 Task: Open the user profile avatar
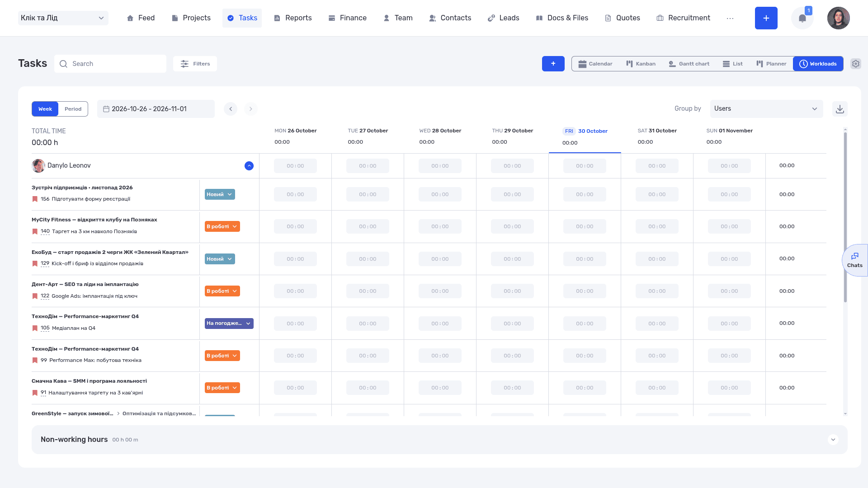coord(838,18)
